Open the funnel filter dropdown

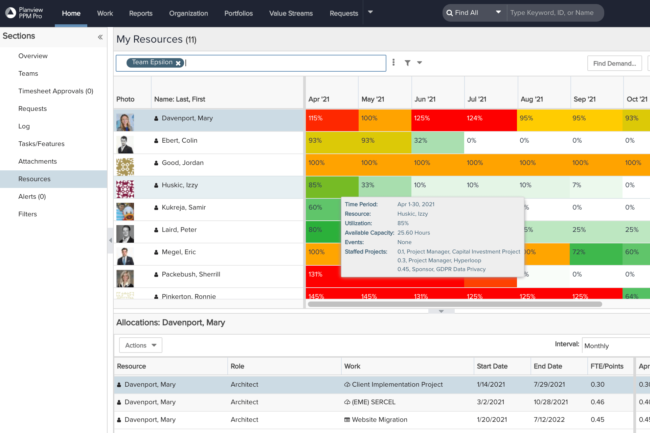point(409,62)
